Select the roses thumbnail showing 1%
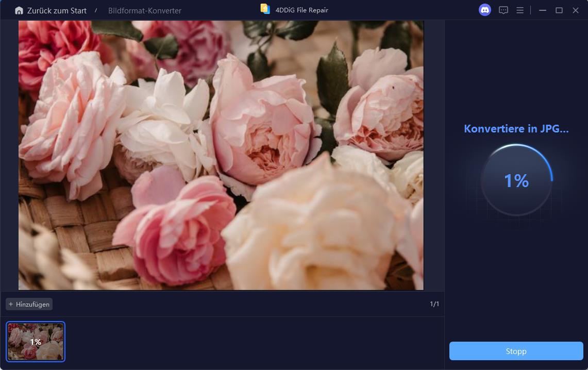The image size is (588, 370). pyautogui.click(x=36, y=342)
